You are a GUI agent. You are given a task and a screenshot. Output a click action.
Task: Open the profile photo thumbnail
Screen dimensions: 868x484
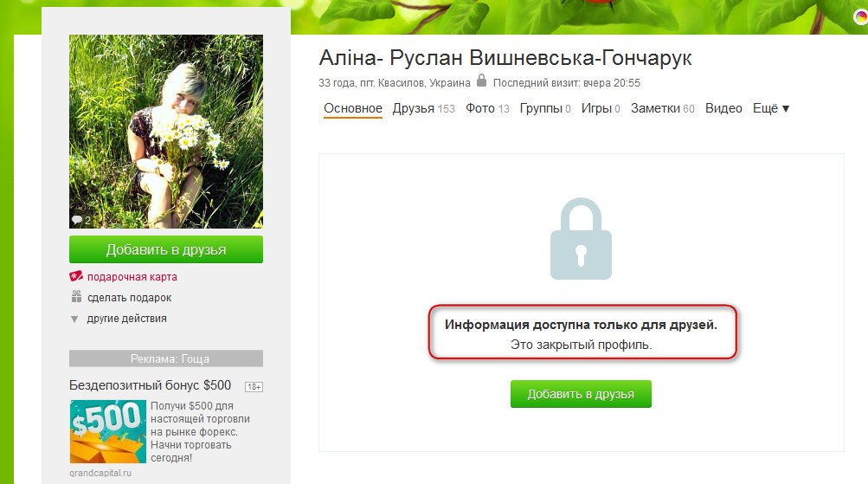166,132
